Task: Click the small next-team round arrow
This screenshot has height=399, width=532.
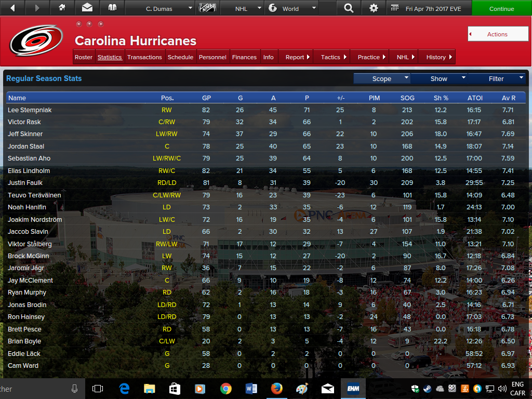Action: pyautogui.click(x=100, y=24)
